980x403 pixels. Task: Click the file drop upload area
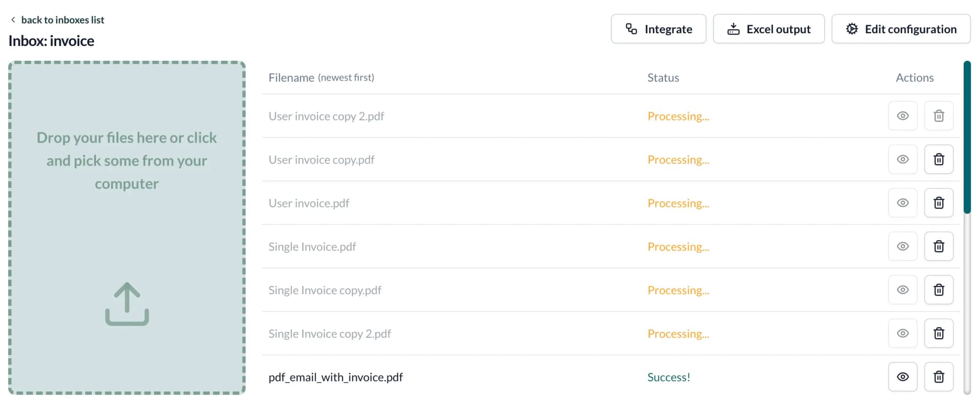click(x=127, y=227)
